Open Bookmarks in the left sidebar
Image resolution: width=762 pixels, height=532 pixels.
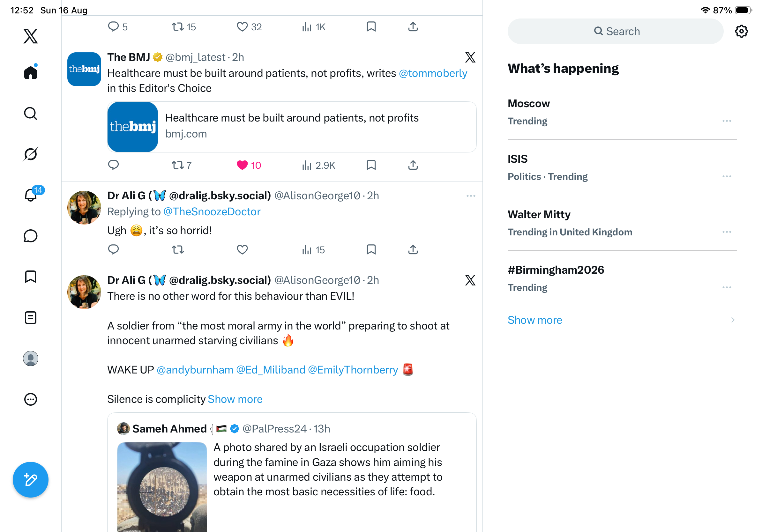tap(31, 277)
